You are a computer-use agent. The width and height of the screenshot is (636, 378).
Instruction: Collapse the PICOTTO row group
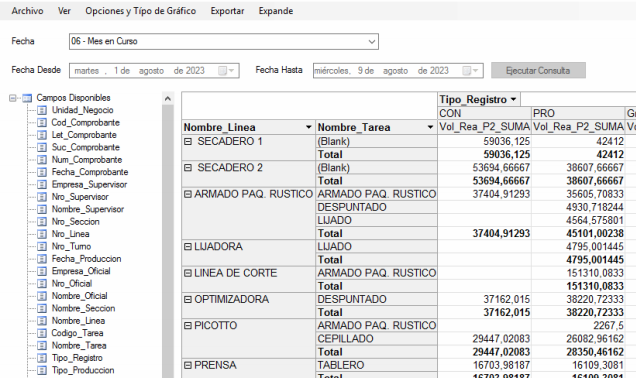click(x=188, y=326)
